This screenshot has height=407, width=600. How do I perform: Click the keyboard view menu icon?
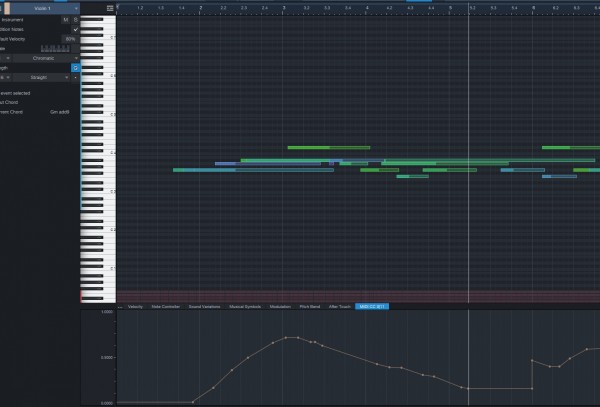(110, 8)
